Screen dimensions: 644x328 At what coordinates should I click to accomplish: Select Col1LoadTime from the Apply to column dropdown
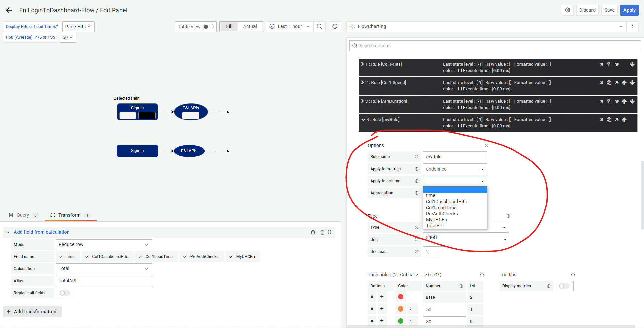coord(441,208)
